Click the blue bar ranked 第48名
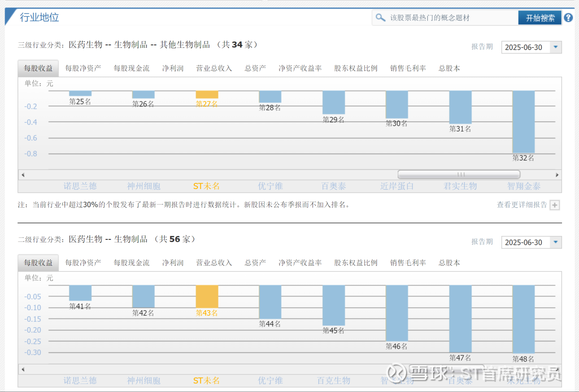 (x=523, y=320)
